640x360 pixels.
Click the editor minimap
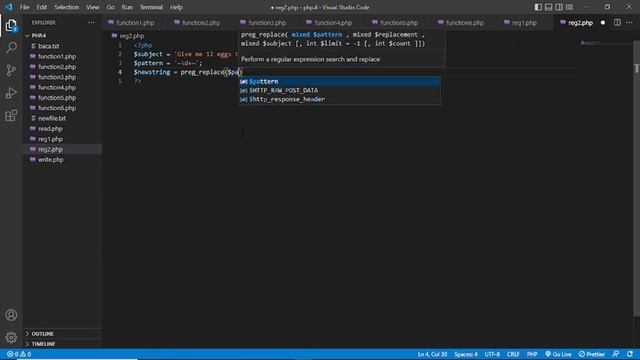tap(604, 43)
